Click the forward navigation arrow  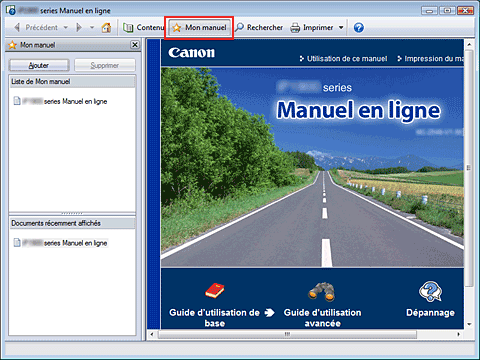pos(79,27)
